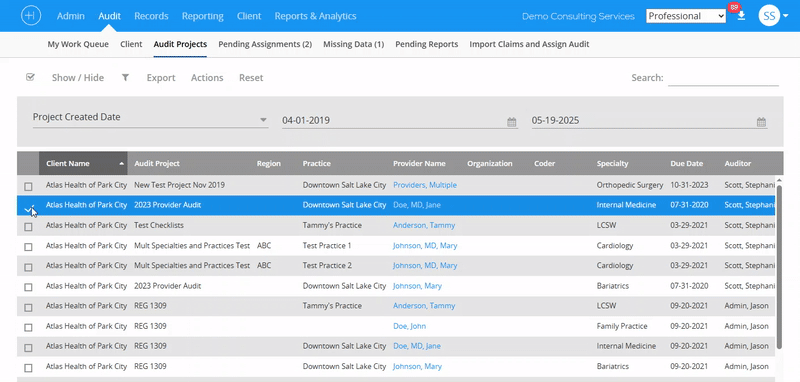Sort by Auditor column header

[738, 164]
